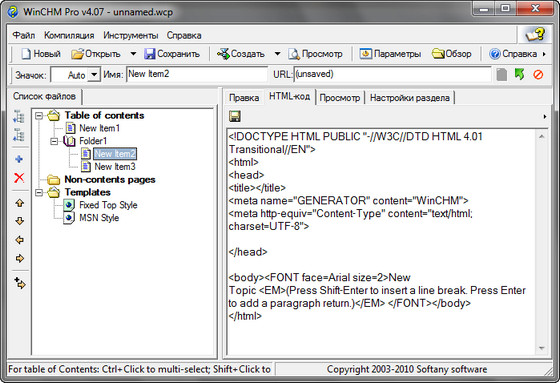This screenshot has height=383, width=560.
Task: Open the Компиляция menu
Action: (x=69, y=35)
